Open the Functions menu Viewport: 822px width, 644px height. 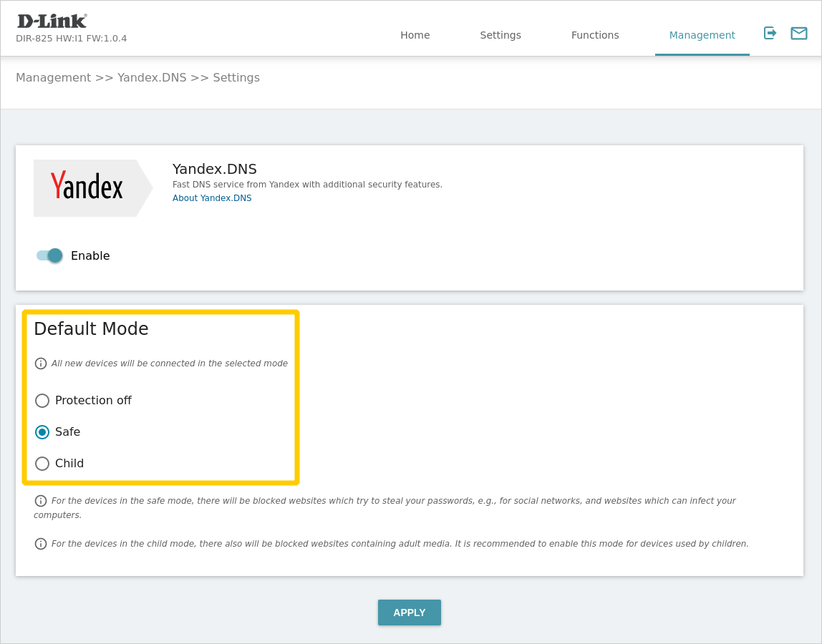coord(595,35)
